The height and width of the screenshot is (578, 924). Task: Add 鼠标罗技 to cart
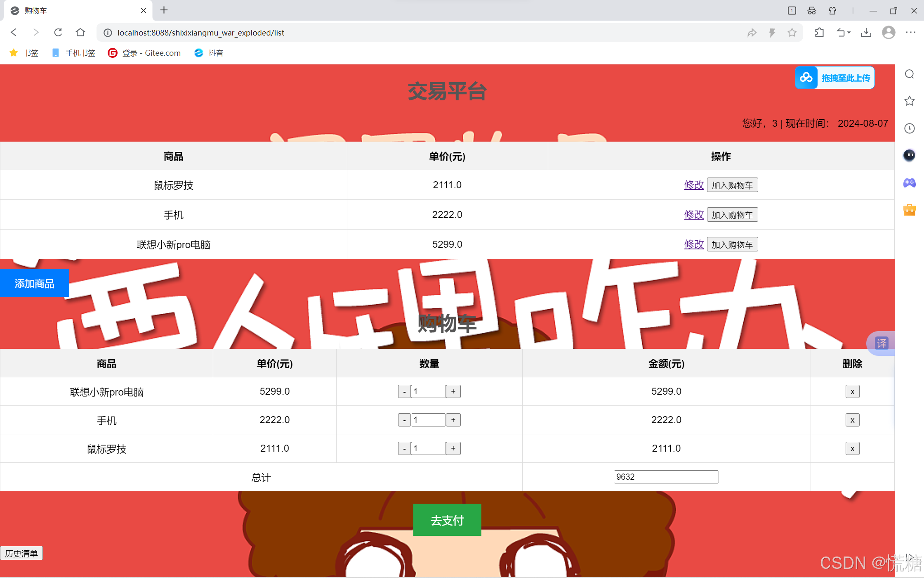tap(732, 185)
